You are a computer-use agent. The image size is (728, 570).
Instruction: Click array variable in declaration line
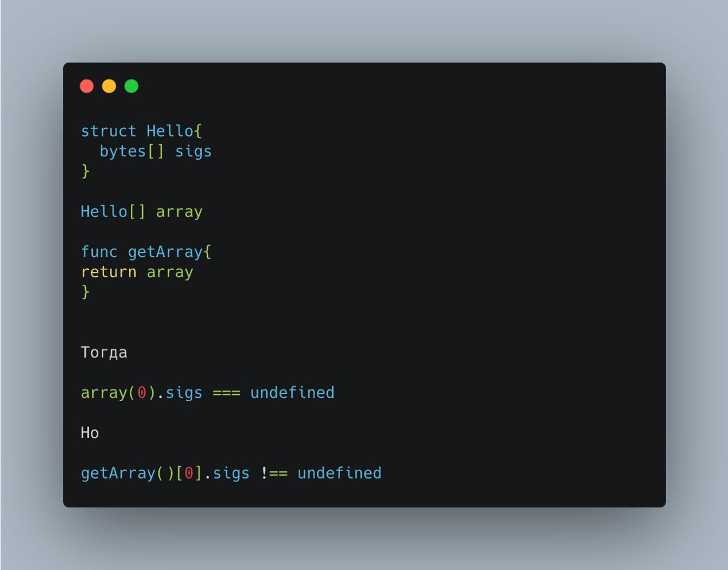coord(179,212)
